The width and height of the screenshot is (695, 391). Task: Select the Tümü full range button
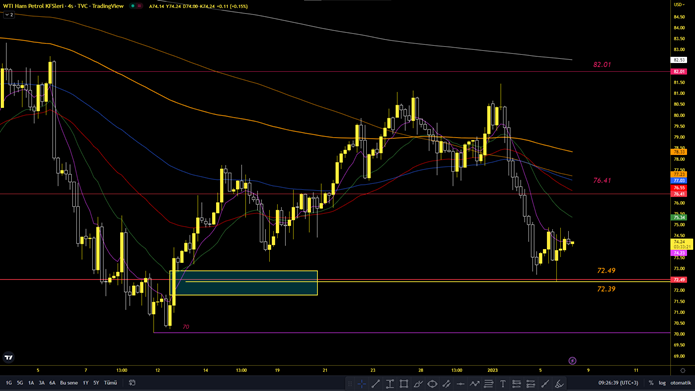coord(110,383)
